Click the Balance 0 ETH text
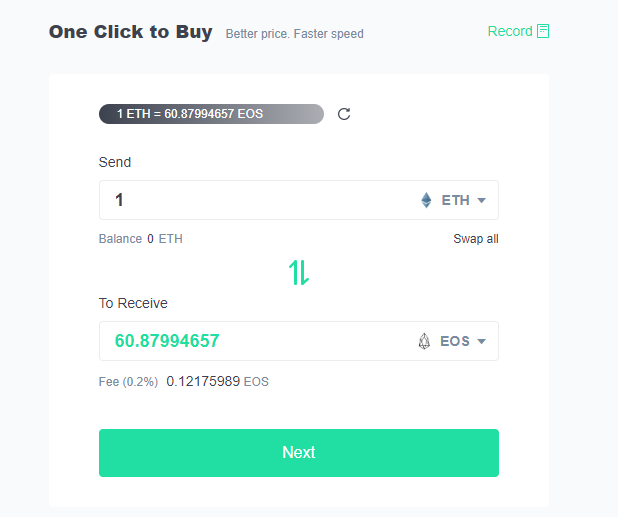This screenshot has height=517, width=618. (141, 239)
